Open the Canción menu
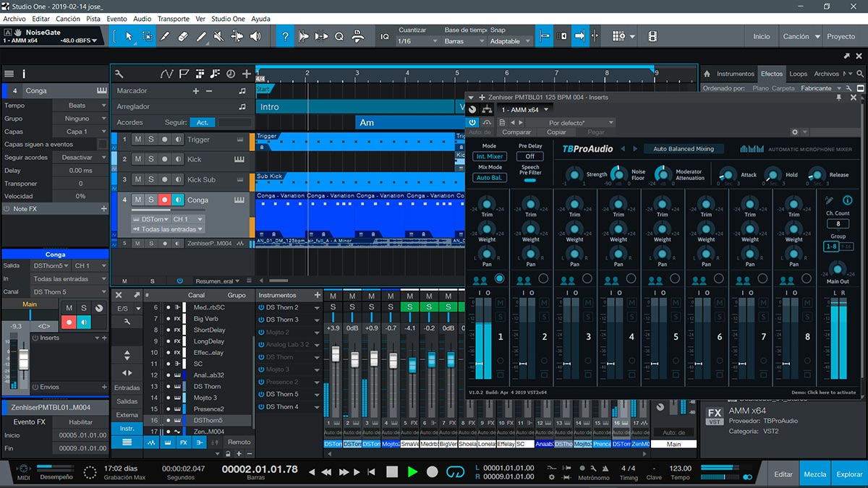The width and height of the screenshot is (868, 488). [68, 19]
